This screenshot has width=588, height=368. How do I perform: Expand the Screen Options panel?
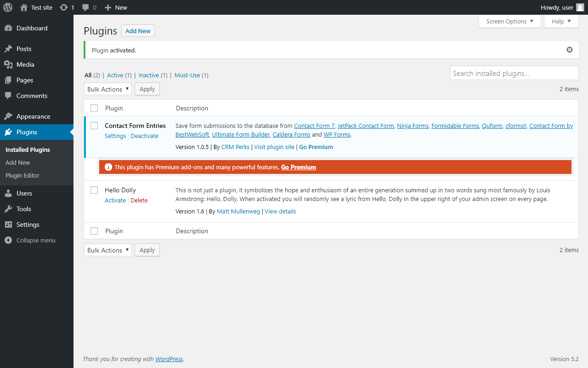[510, 21]
